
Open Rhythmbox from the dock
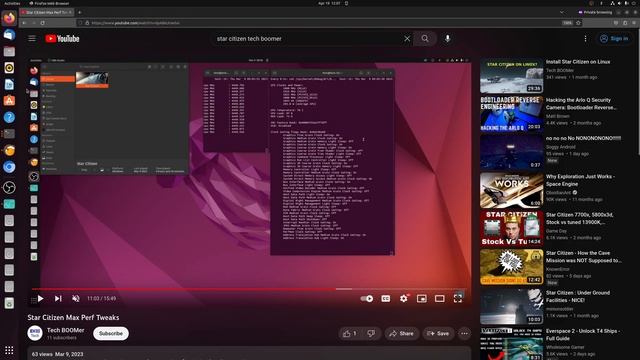(9, 68)
